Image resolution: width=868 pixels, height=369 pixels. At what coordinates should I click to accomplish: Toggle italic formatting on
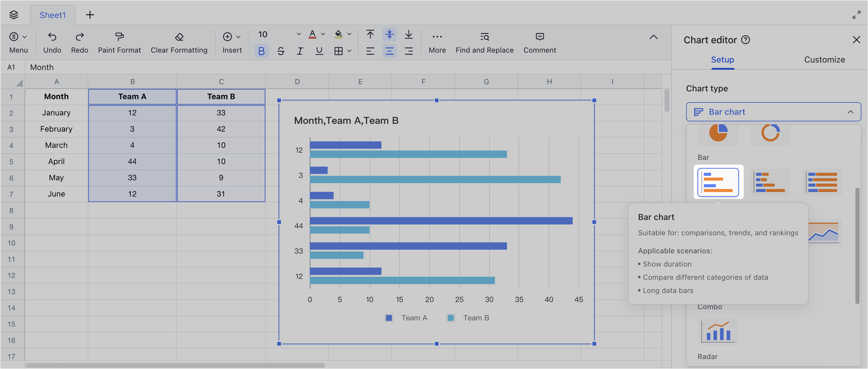click(x=300, y=51)
